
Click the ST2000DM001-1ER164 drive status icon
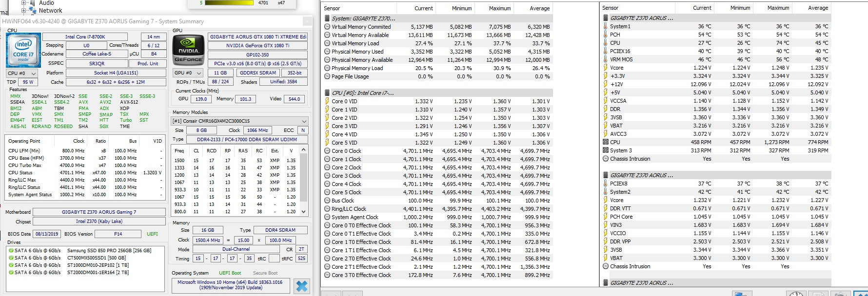coord(11,273)
